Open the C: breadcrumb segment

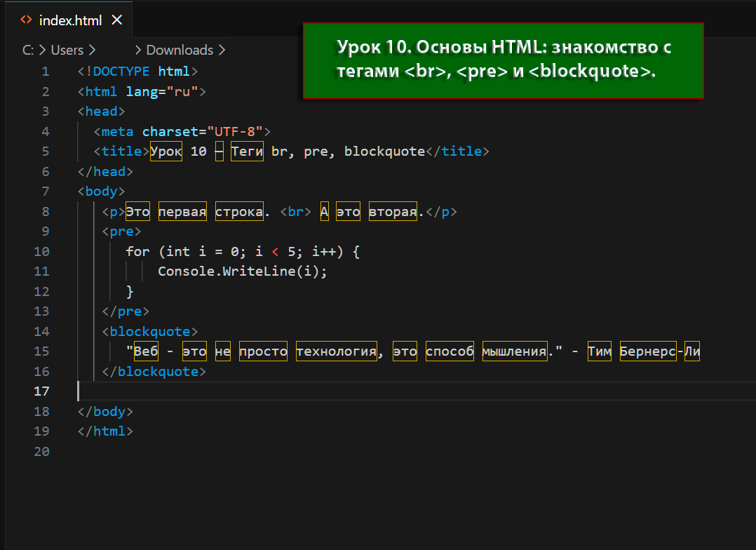[28, 50]
